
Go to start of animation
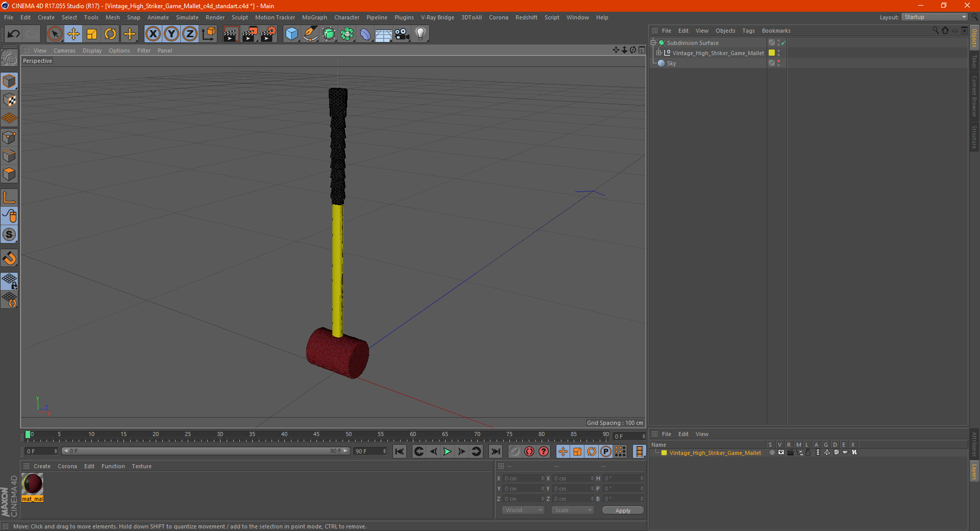click(x=400, y=451)
